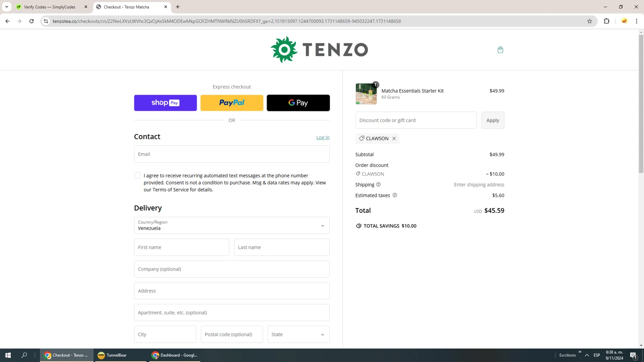This screenshot has height=362, width=644.
Task: Open Windows notification center icon
Action: tap(634, 355)
